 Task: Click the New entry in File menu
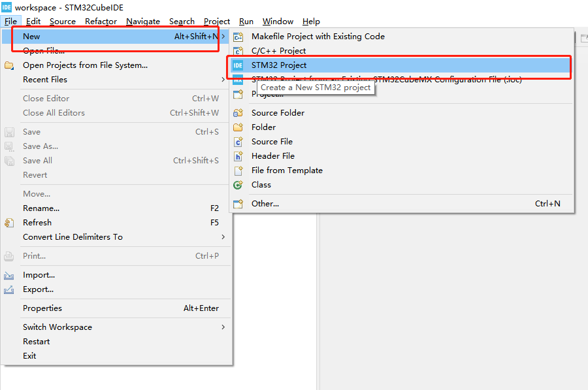[x=116, y=37]
